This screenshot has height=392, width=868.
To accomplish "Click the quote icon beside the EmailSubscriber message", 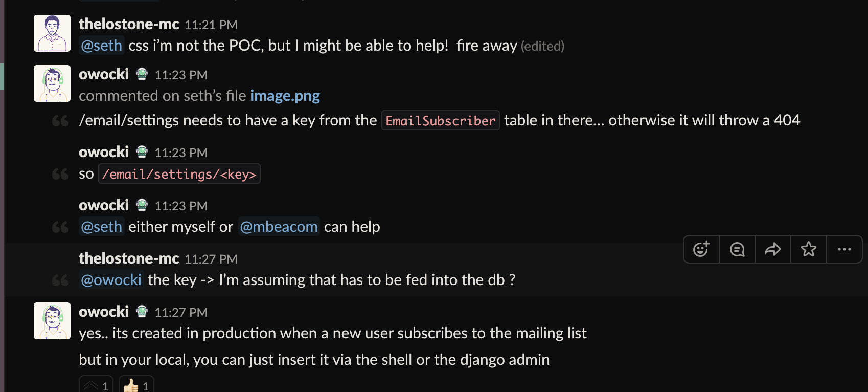I will [60, 120].
